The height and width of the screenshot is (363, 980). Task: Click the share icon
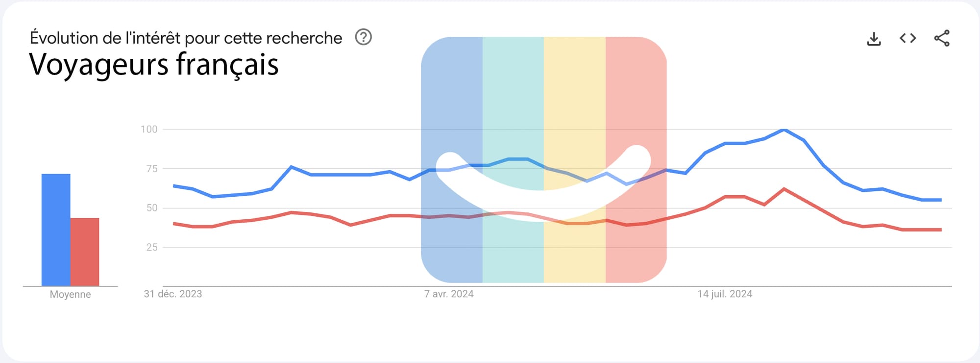(941, 38)
